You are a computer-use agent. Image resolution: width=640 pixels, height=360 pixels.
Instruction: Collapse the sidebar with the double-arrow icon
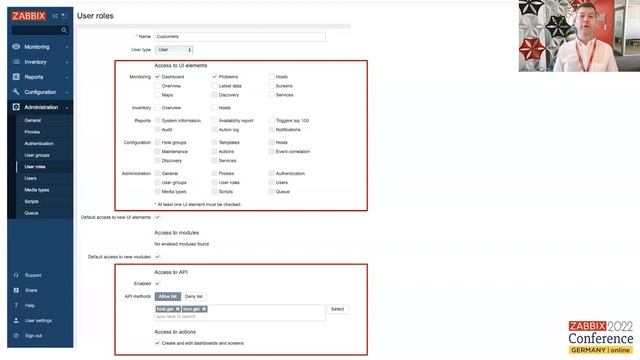click(x=55, y=16)
